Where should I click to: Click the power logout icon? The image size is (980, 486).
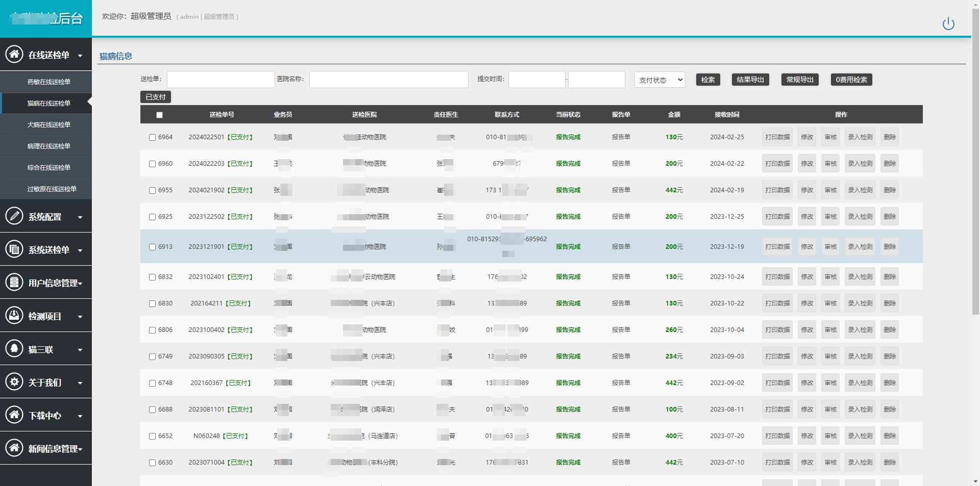click(x=948, y=24)
